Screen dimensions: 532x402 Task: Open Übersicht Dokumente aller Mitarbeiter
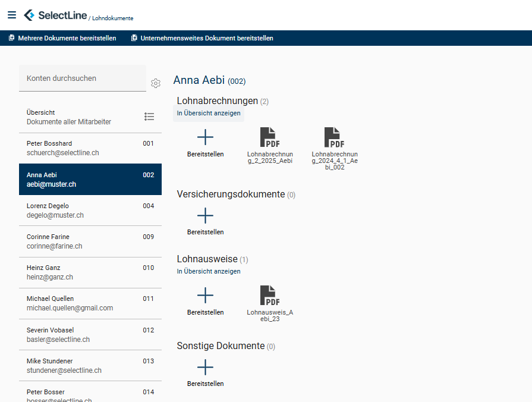coord(90,117)
